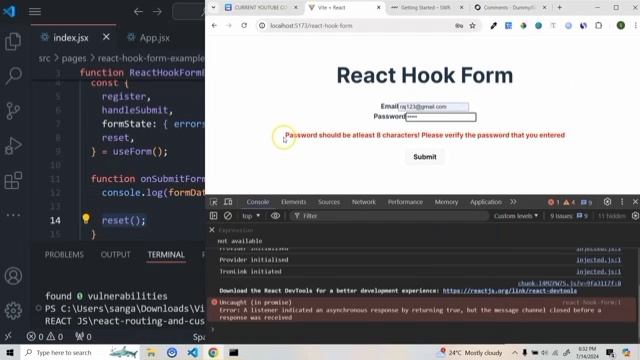The image size is (640, 360).
Task: Go back in VS Code editor history
Action: [x=138, y=11]
